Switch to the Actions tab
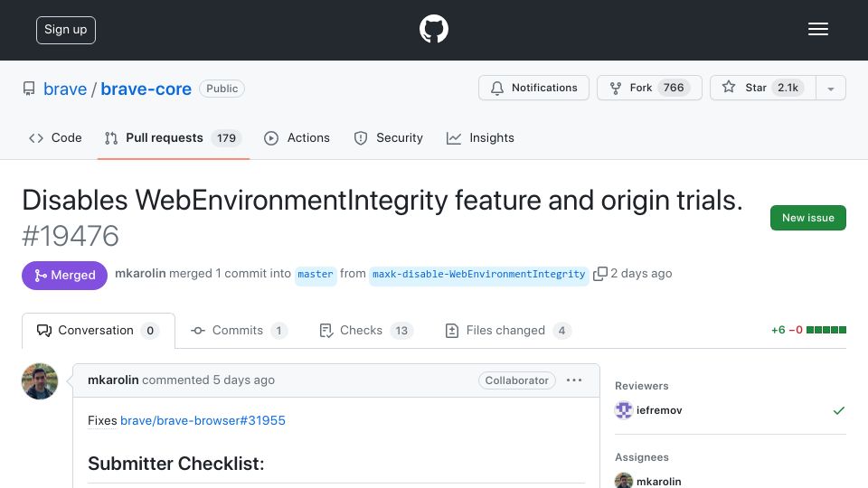 (297, 137)
